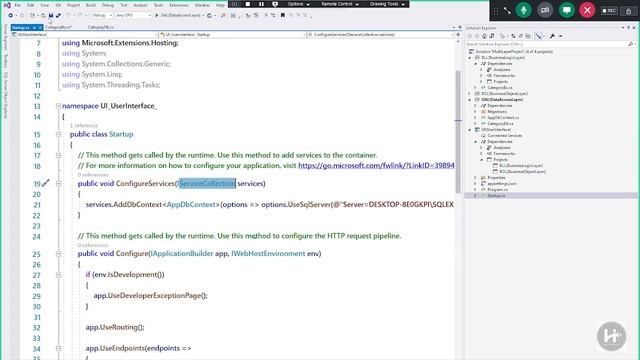The height and width of the screenshot is (360, 640).
Task: Mute the microphone in the meeting bar
Action: (x=524, y=10)
